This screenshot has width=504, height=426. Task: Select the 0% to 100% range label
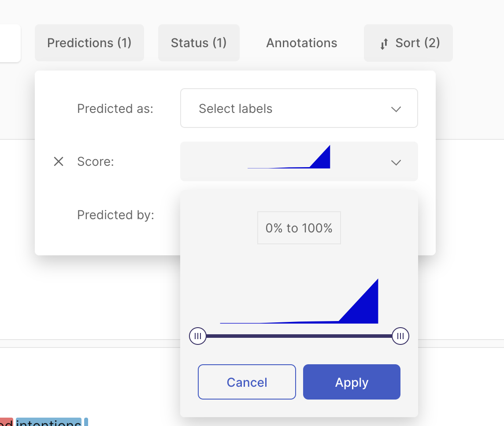click(299, 228)
